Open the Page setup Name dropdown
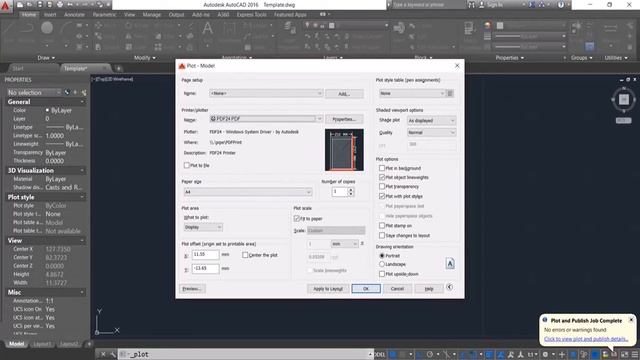Screen dimensions: 640x360 tap(266, 93)
